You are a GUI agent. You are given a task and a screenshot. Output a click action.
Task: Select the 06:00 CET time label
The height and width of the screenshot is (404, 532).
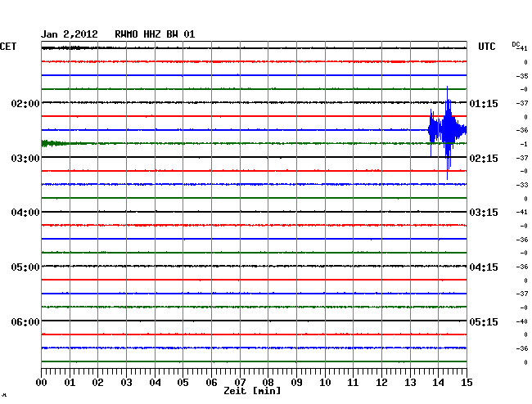coord(25,321)
